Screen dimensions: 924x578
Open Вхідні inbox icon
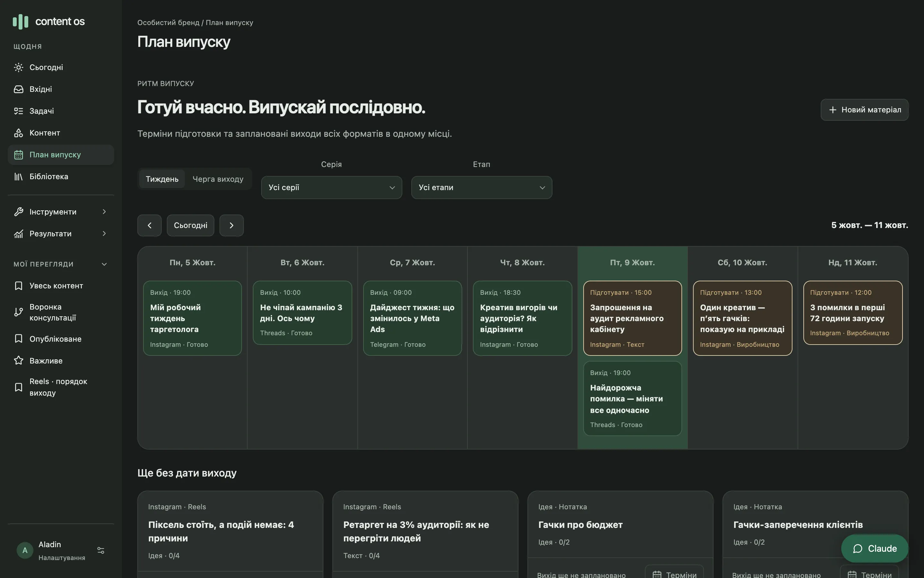click(18, 89)
